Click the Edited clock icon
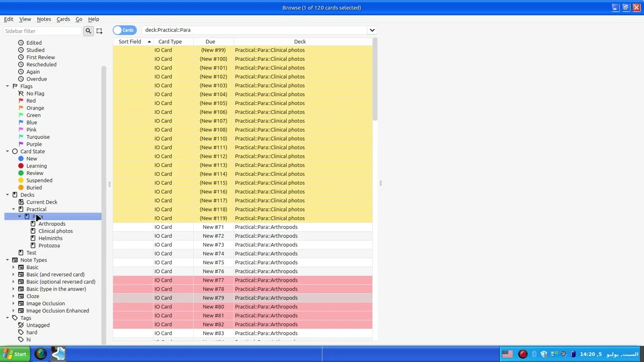 (x=21, y=43)
